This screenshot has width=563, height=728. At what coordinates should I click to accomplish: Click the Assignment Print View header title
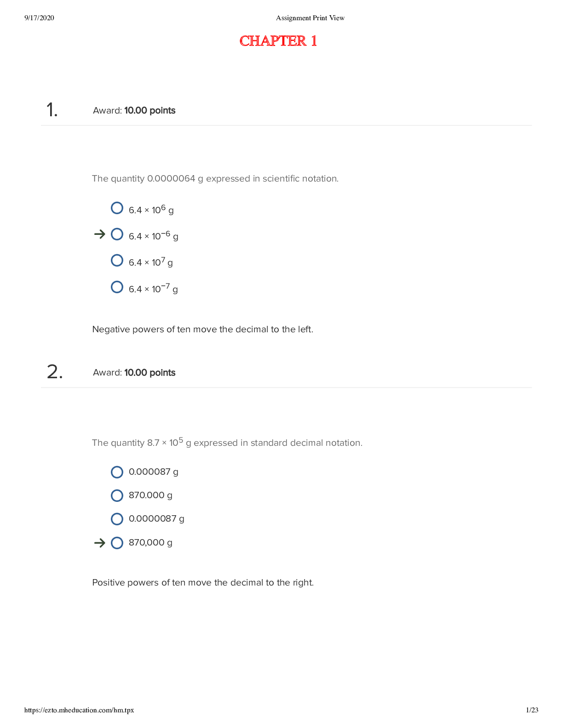[x=310, y=18]
